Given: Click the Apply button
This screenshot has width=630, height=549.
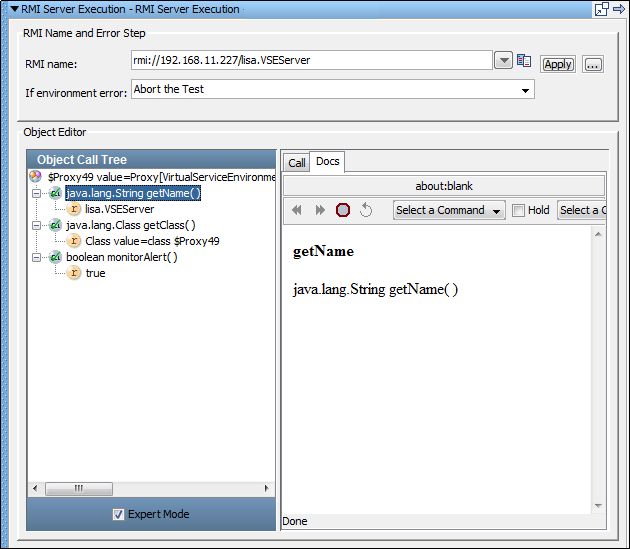Looking at the screenshot, I should [x=557, y=64].
